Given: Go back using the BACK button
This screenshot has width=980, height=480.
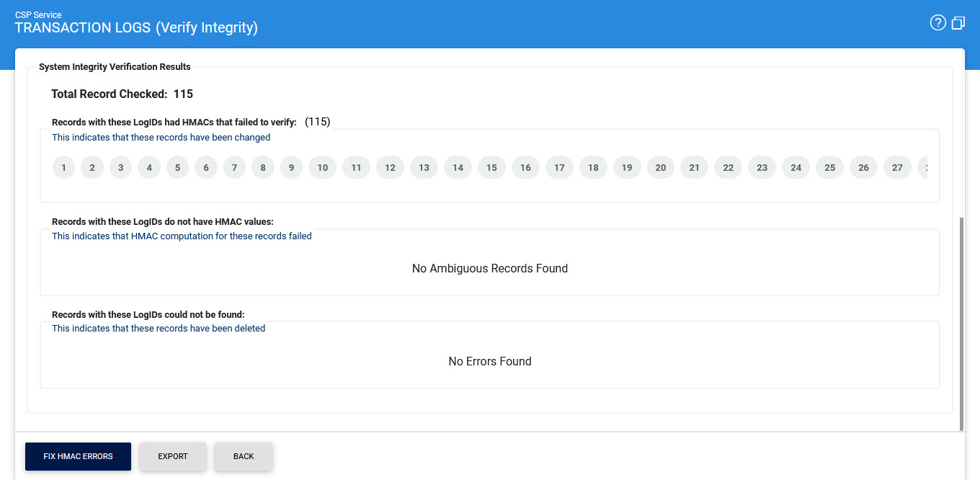Looking at the screenshot, I should [244, 456].
